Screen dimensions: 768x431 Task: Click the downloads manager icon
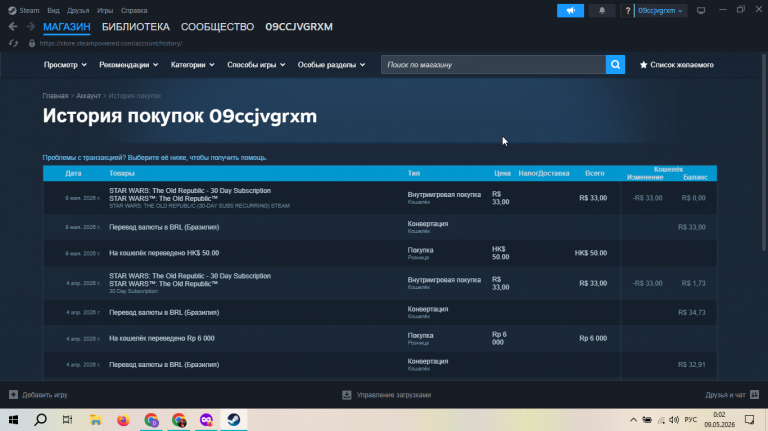(347, 395)
